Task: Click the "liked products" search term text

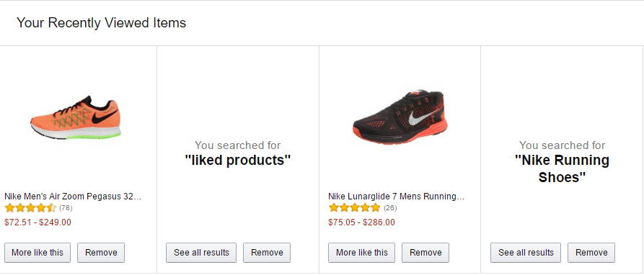Action: click(238, 161)
